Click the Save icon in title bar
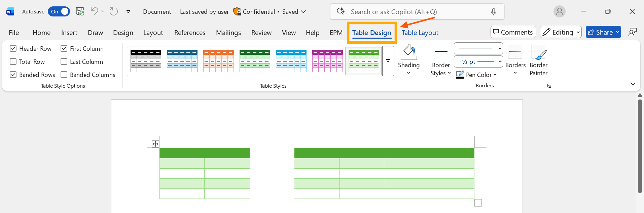This screenshot has width=644, height=213. [x=80, y=11]
